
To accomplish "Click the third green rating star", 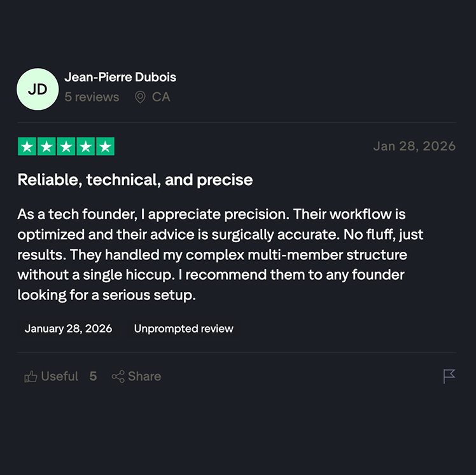I will click(66, 147).
